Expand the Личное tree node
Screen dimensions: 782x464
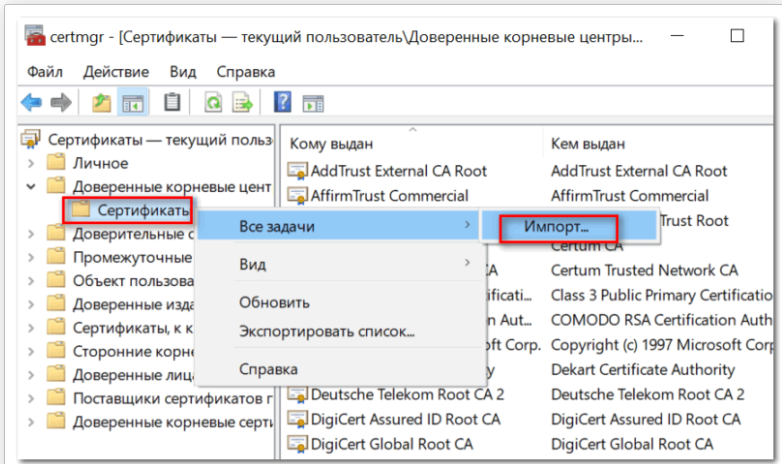[x=31, y=163]
